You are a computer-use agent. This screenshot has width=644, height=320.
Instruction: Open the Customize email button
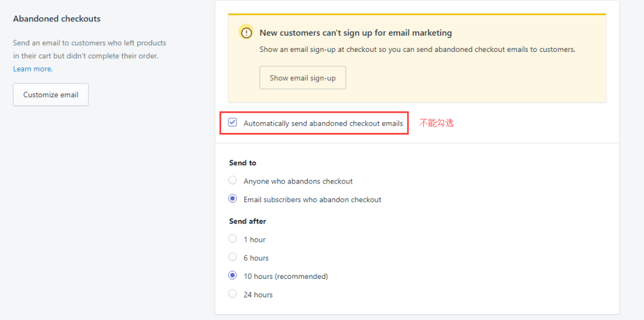51,95
